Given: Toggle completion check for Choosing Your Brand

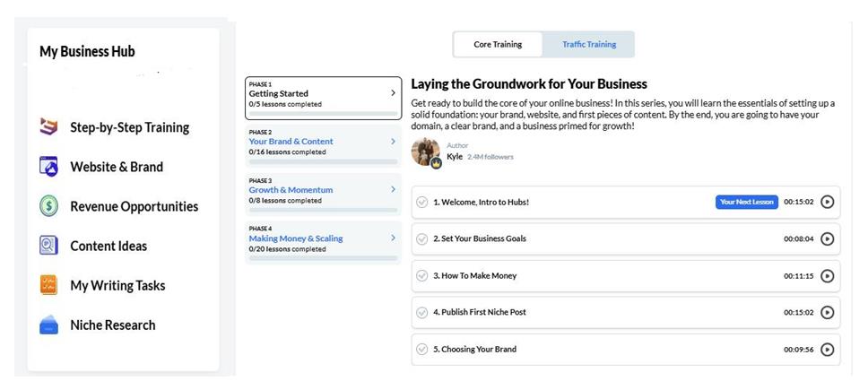Looking at the screenshot, I should (421, 350).
